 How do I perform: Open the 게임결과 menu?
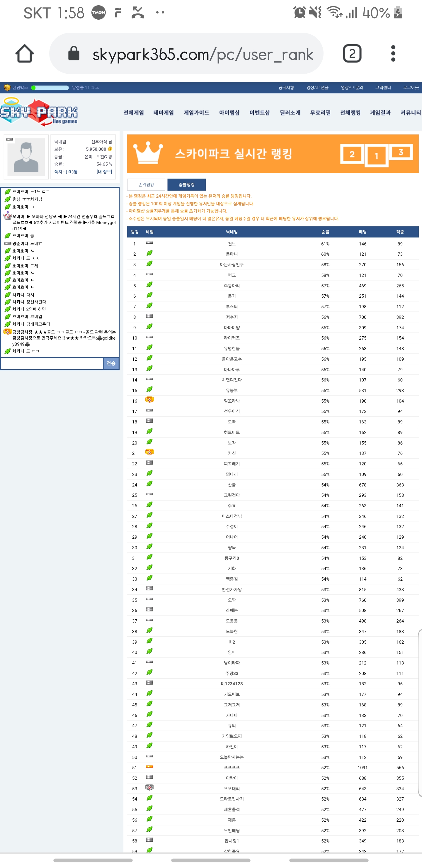[x=380, y=113]
